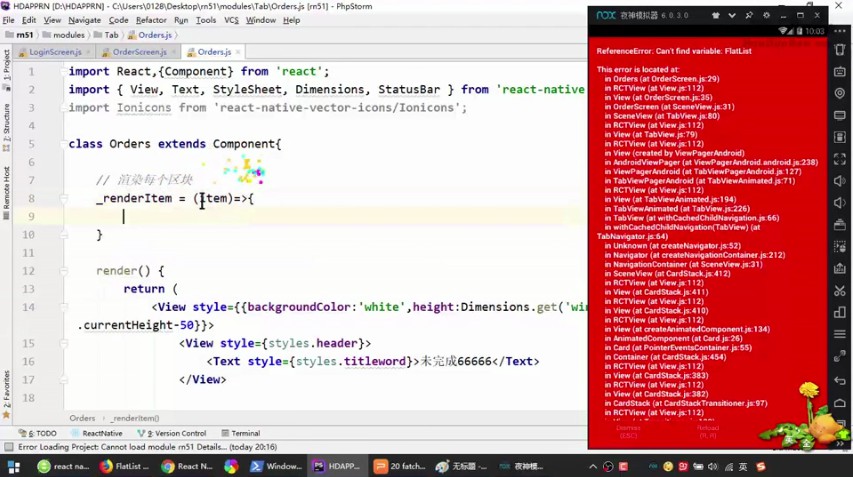
Task: Open Nox keyboard control mapping icon
Action: (839, 71)
